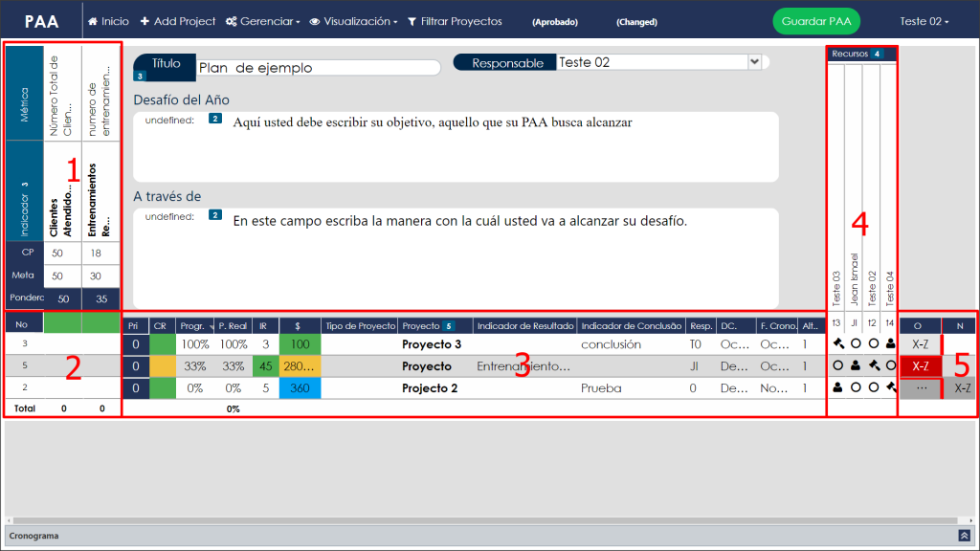Screen dimensions: 980x551
Task: Open Add Project
Action: (177, 21)
